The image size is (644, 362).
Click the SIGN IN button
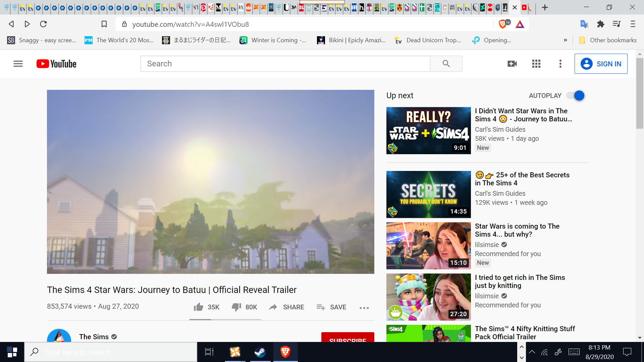[x=601, y=64]
